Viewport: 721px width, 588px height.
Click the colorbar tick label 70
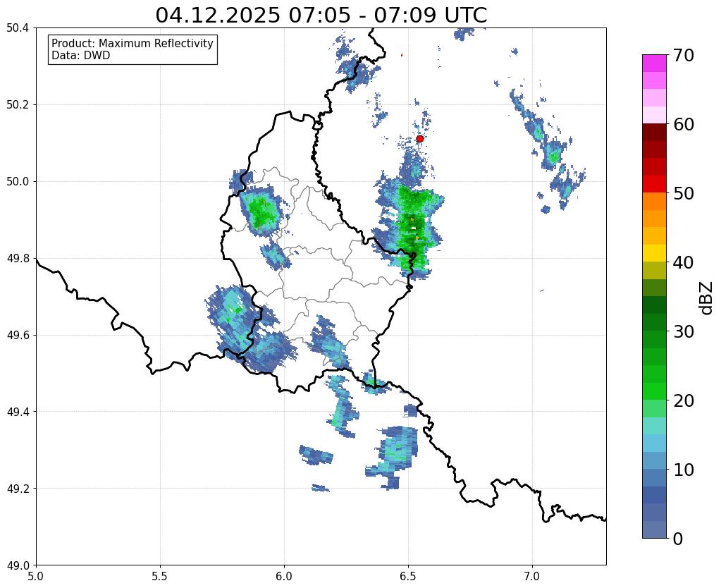click(684, 55)
